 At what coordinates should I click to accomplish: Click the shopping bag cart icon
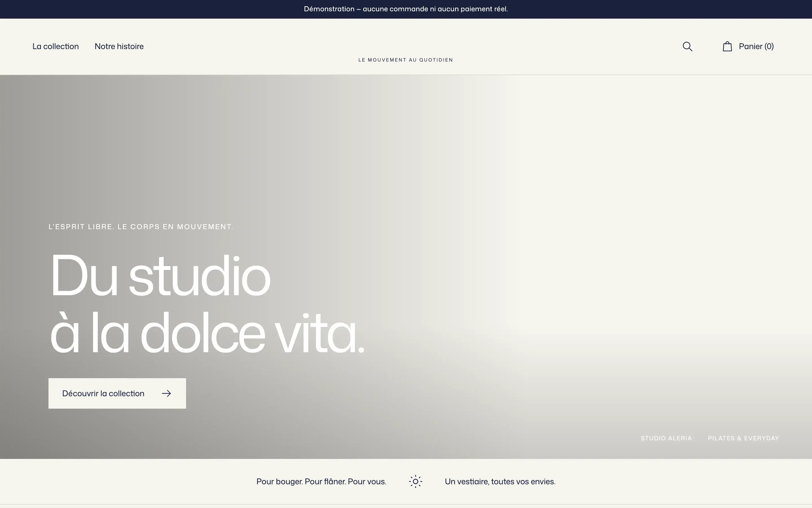coord(727,46)
